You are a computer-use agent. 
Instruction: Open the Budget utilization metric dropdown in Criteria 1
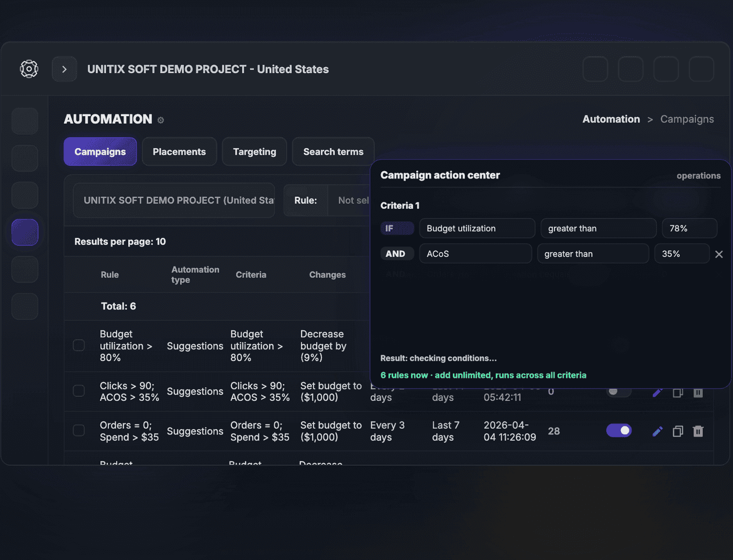(x=477, y=228)
